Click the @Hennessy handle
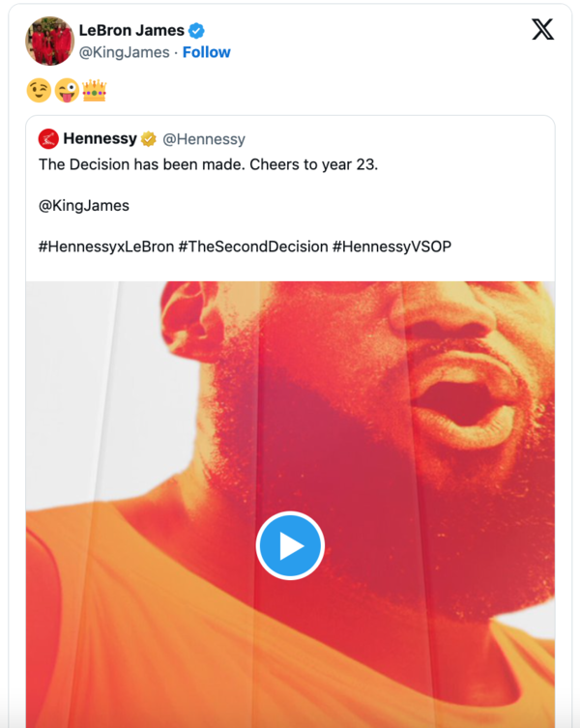 coord(205,139)
